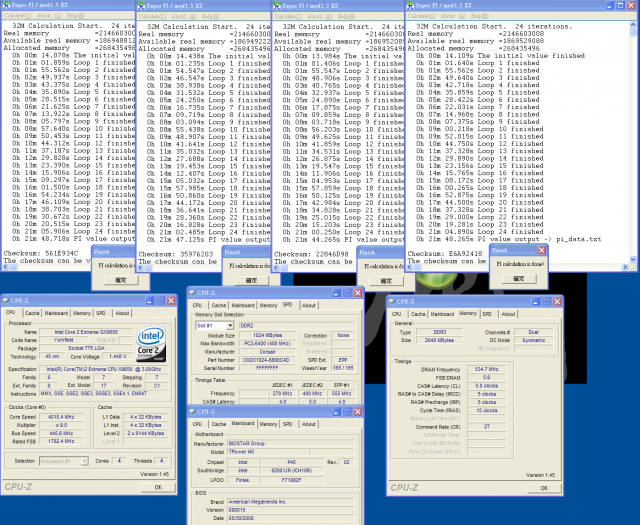This screenshot has height=525, width=640.
Task: Click the DRAM Frequency value 534.7 MHz
Action: coord(487,369)
